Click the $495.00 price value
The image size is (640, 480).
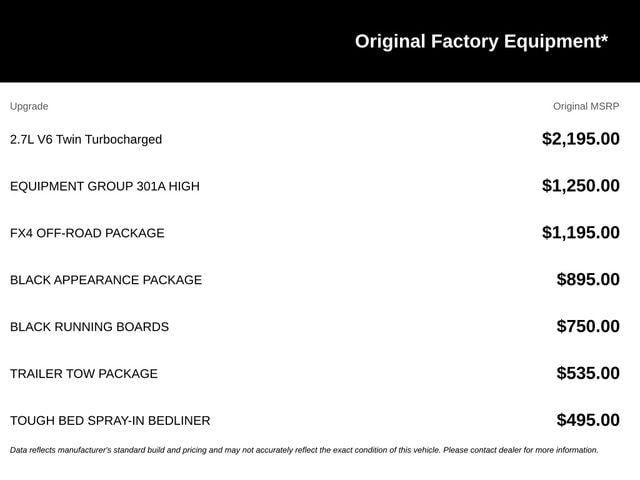(x=588, y=420)
